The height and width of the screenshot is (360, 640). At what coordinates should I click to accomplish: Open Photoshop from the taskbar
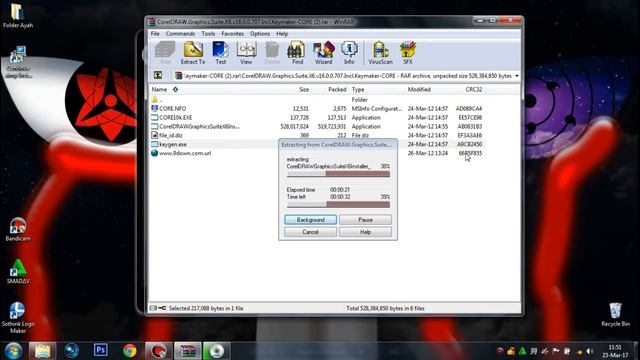point(100,350)
